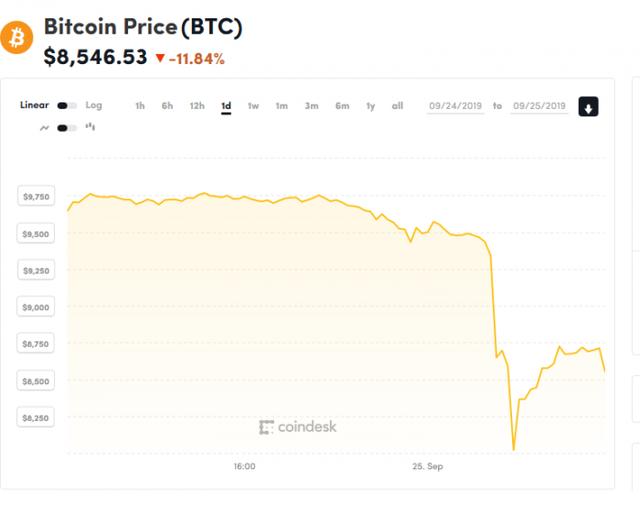
Task: Click the Log scale label
Action: coord(94,105)
